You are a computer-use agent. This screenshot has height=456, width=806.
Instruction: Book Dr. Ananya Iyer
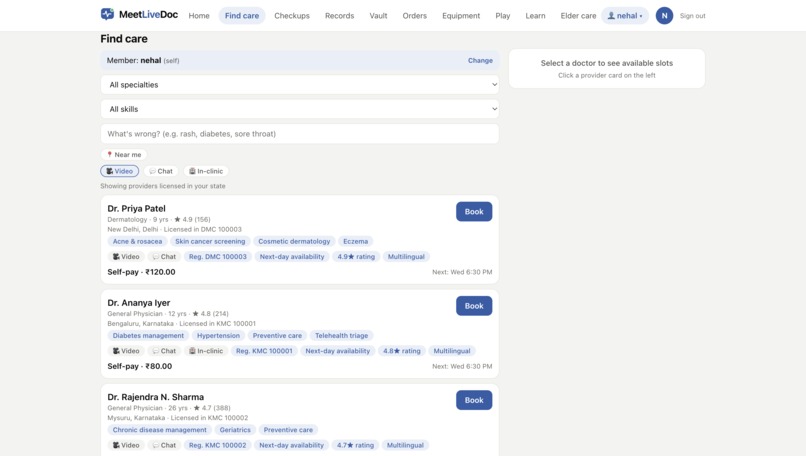point(474,306)
